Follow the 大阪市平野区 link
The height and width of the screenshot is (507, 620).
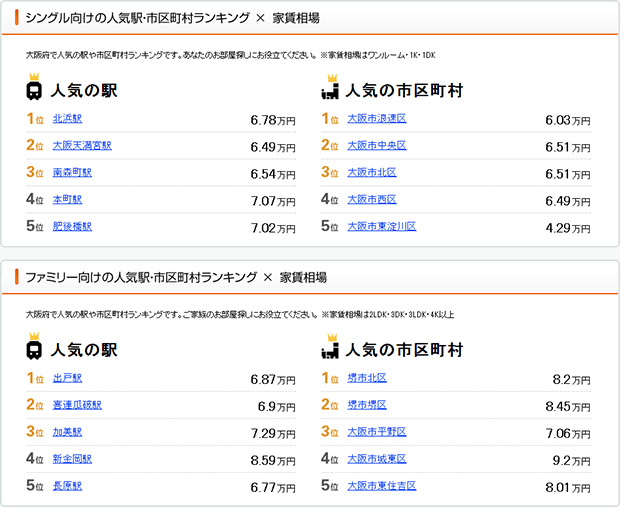coord(377,432)
